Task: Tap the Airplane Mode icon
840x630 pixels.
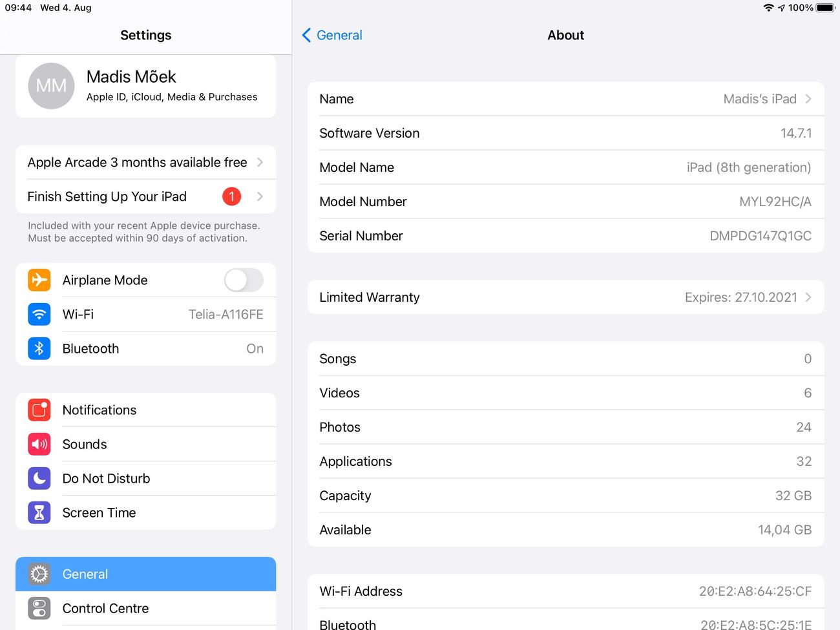Action: click(x=39, y=280)
